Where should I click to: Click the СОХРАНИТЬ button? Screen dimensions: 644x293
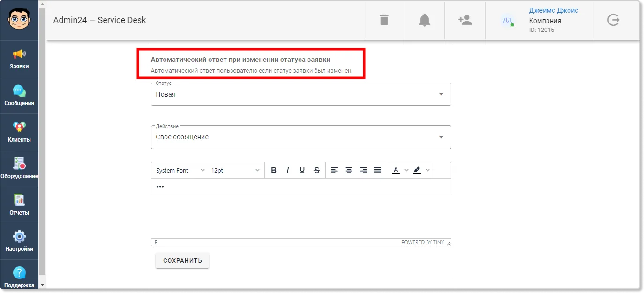click(x=182, y=260)
